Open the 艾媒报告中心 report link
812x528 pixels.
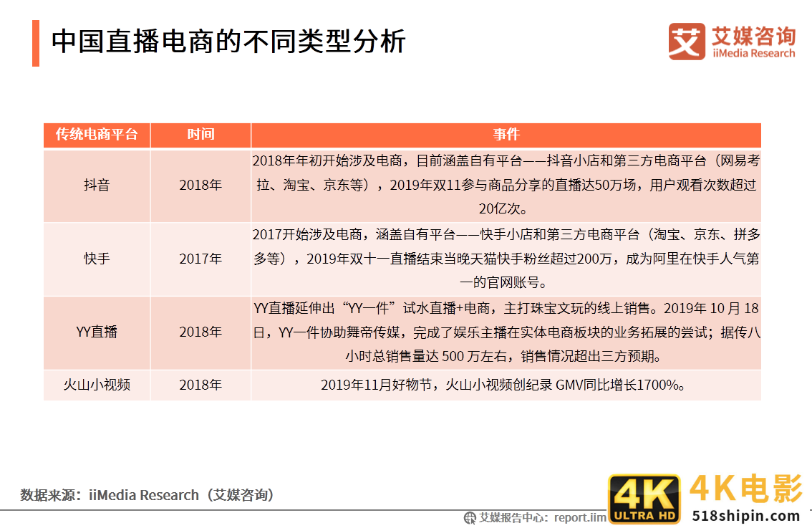(x=542, y=518)
